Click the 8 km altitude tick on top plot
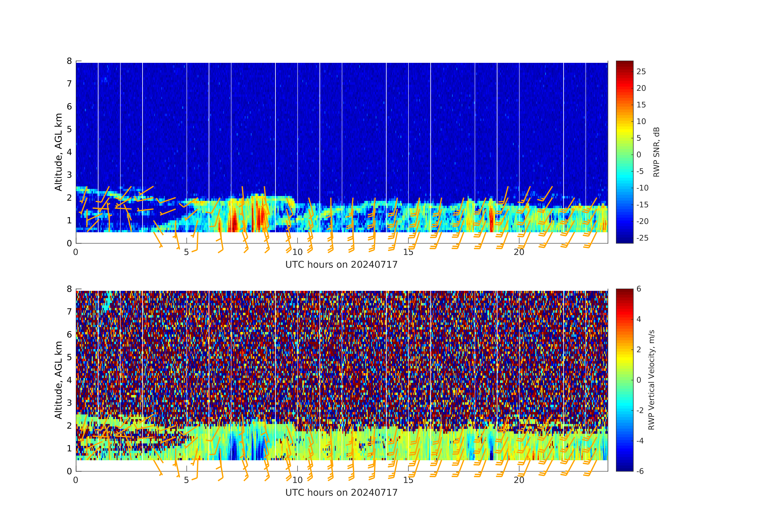Viewport: 775px width, 532px height. tap(69, 61)
